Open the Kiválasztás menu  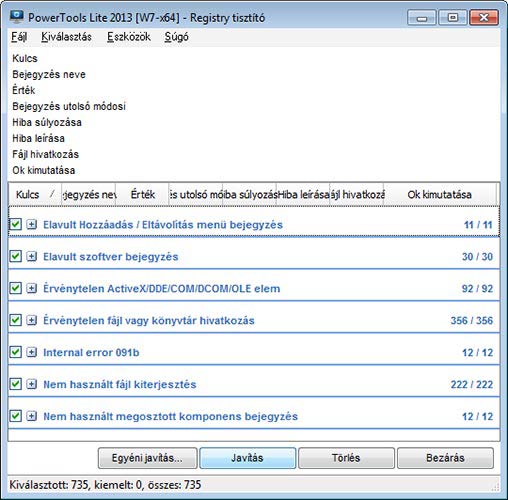(x=66, y=37)
